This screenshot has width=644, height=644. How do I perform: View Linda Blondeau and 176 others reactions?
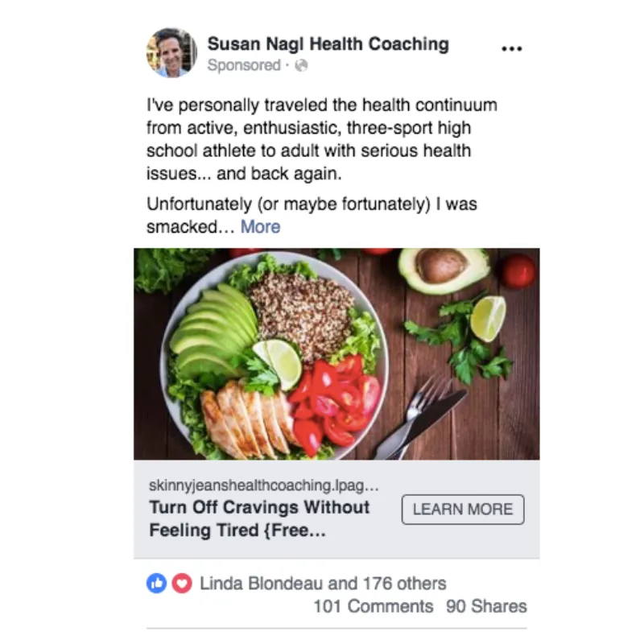pos(323,583)
